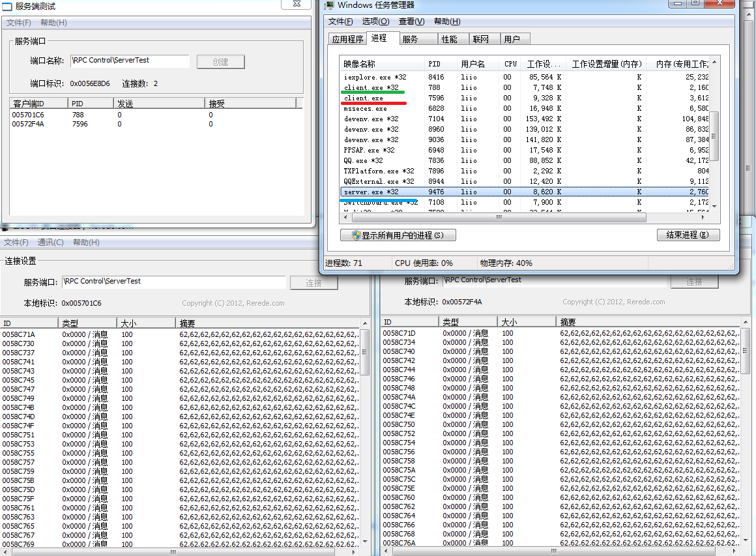Click 连接 button in right client window

pyautogui.click(x=694, y=282)
